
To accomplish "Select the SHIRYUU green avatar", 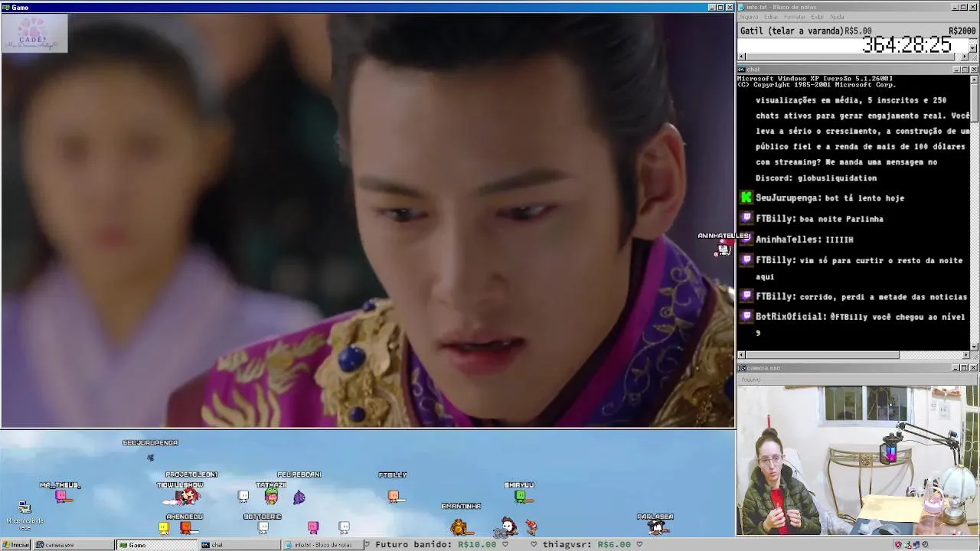I will [x=521, y=497].
